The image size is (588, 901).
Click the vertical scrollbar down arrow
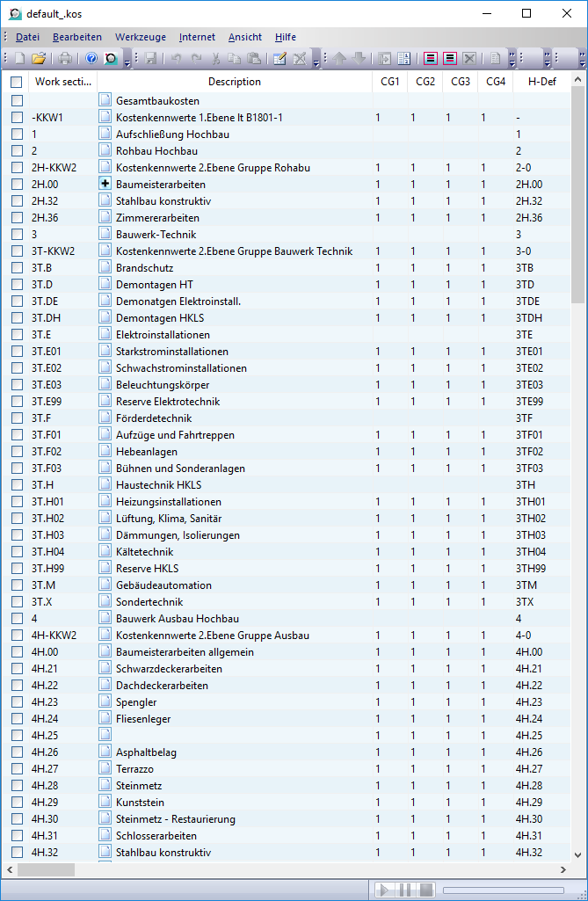[x=578, y=854]
